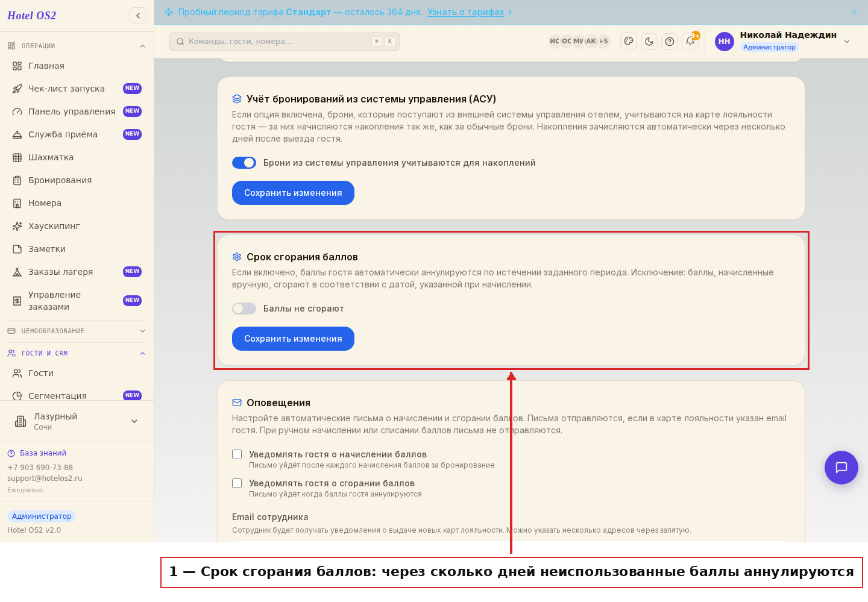Viewport: 868px width, 602px height.
Task: Save changes in Срок сгорания баллов card
Action: [x=293, y=339]
